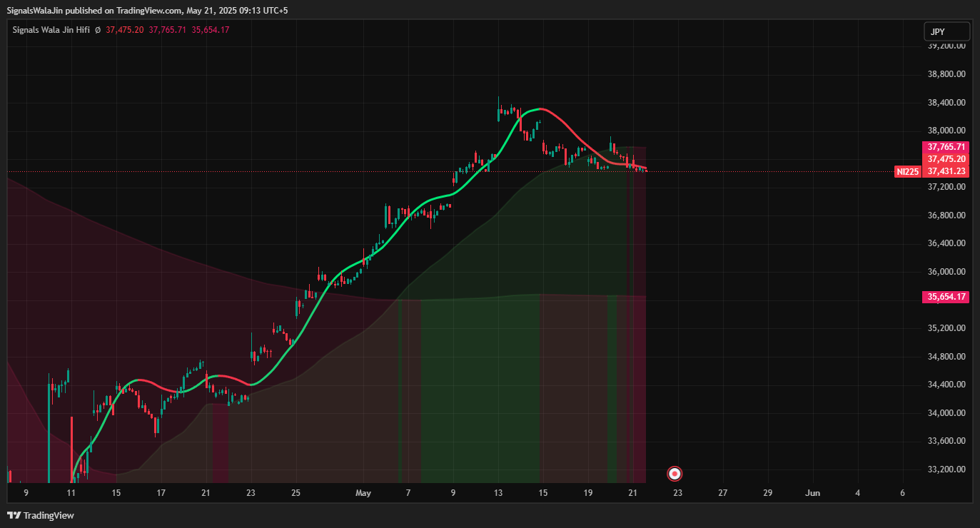Click the TradingView logo at bottom left
Image resolution: width=980 pixels, height=528 pixels.
(41, 515)
